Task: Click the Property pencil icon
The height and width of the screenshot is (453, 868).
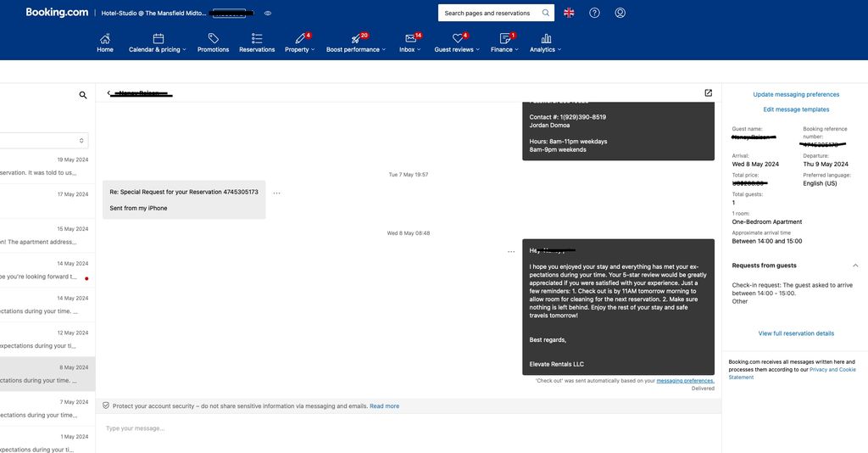Action: [x=299, y=38]
